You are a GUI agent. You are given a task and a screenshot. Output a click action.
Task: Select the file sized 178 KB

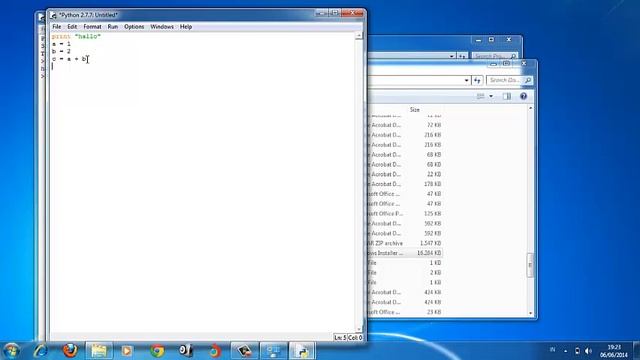(x=405, y=184)
